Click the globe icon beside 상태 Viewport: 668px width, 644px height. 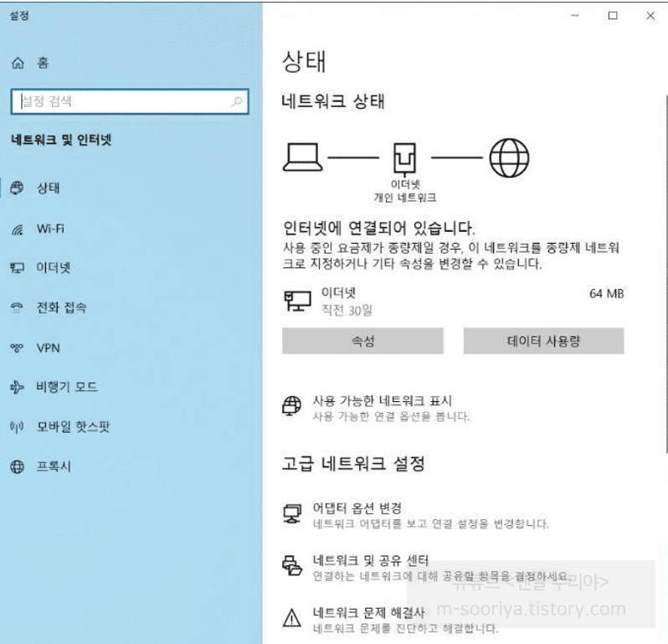click(17, 188)
